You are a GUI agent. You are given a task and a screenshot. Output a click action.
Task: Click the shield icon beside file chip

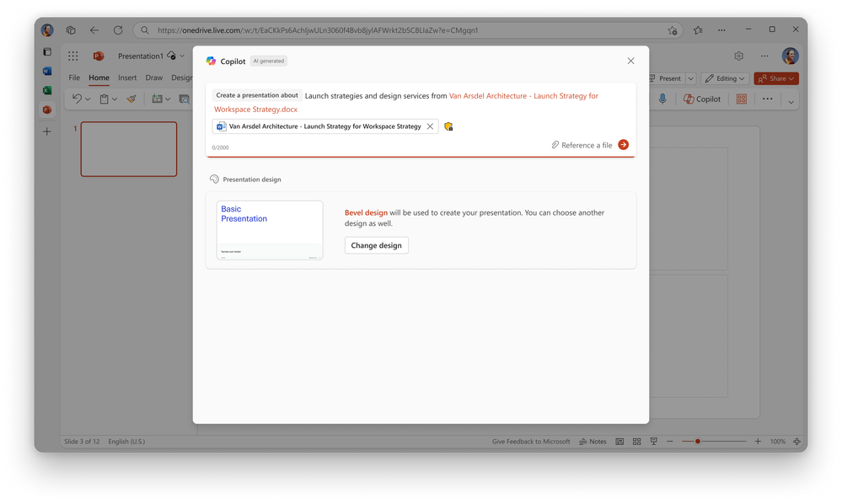[x=448, y=126]
